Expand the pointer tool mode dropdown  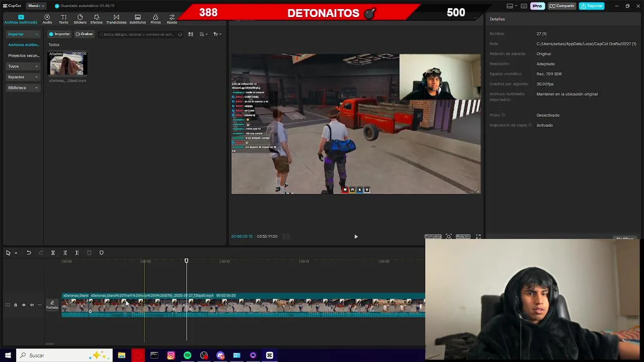[16, 253]
